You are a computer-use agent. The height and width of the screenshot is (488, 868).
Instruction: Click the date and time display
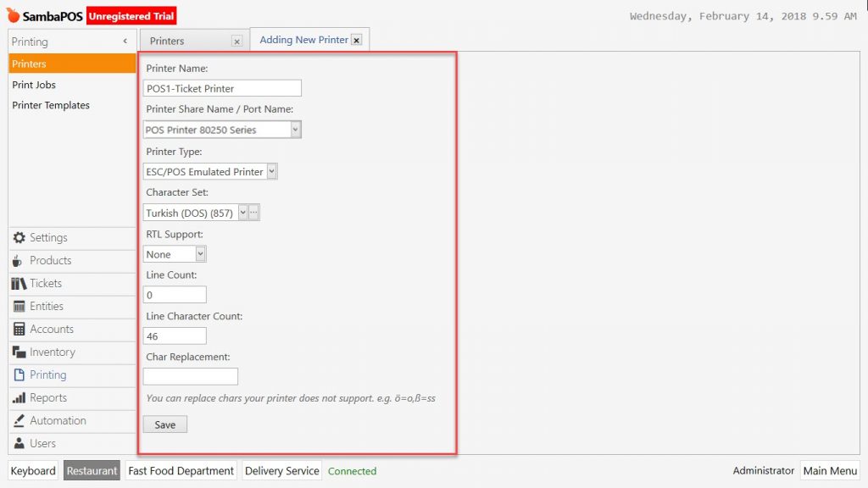(743, 16)
